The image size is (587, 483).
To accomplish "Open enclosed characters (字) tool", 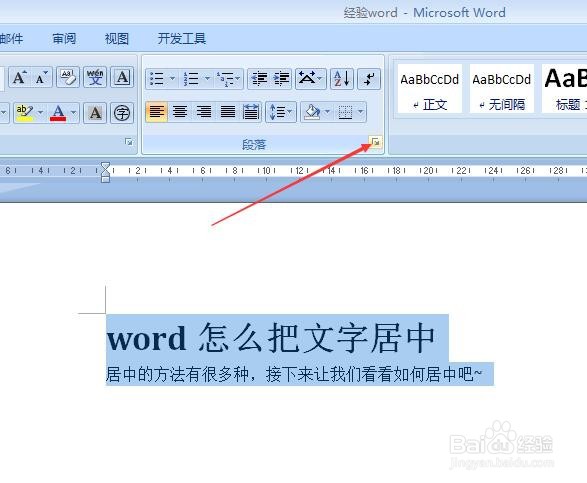I will point(122,113).
